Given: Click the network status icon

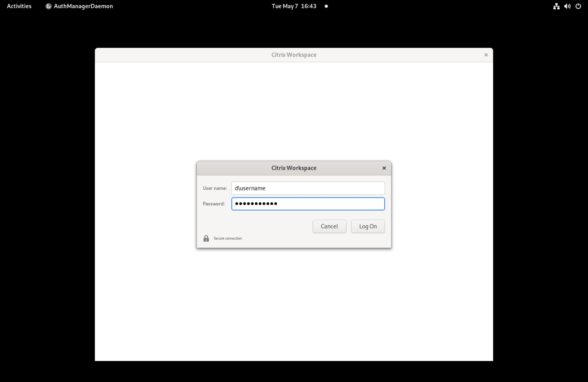Looking at the screenshot, I should pos(556,6).
